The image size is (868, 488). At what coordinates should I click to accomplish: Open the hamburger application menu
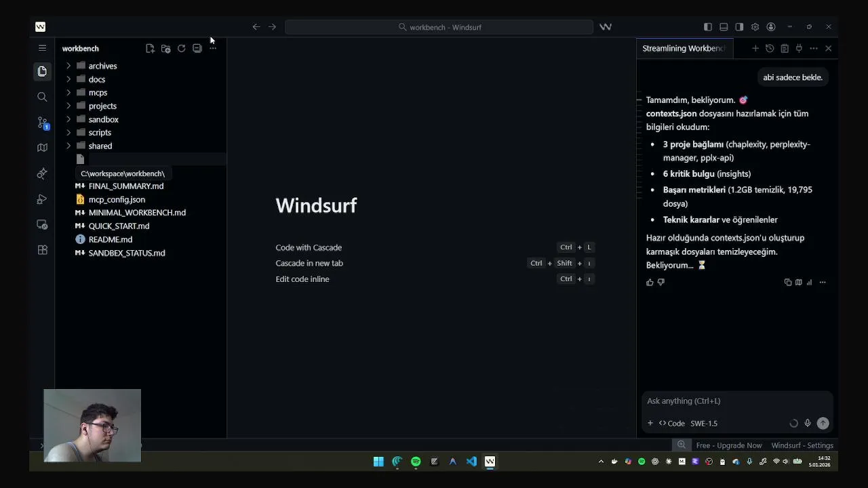pos(42,48)
